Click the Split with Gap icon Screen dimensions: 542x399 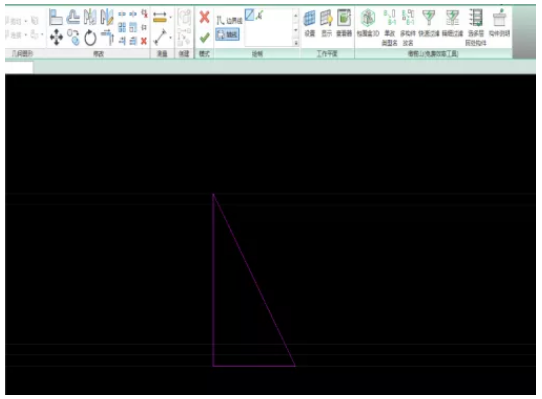click(x=133, y=14)
